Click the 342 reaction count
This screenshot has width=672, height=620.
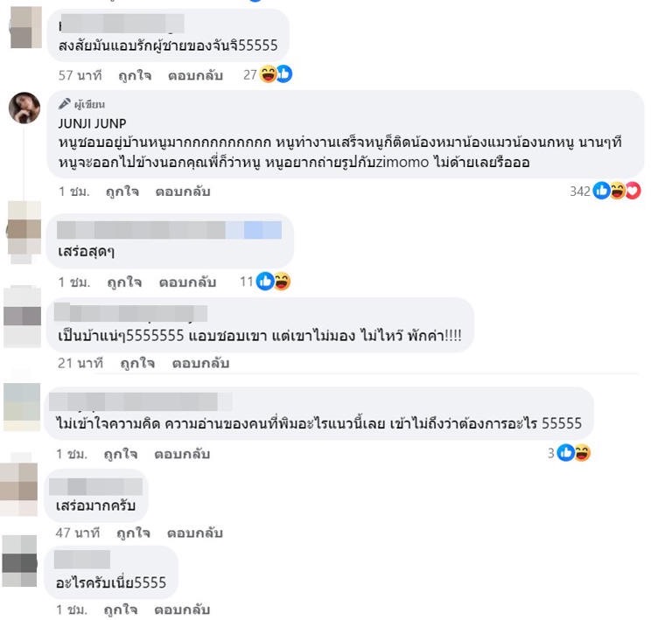580,191
